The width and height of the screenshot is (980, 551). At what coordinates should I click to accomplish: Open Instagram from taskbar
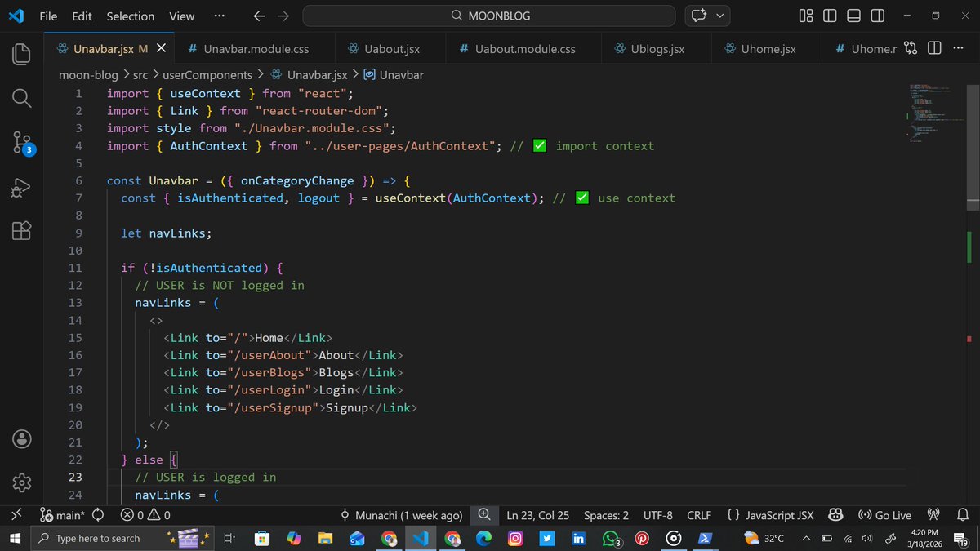[515, 539]
